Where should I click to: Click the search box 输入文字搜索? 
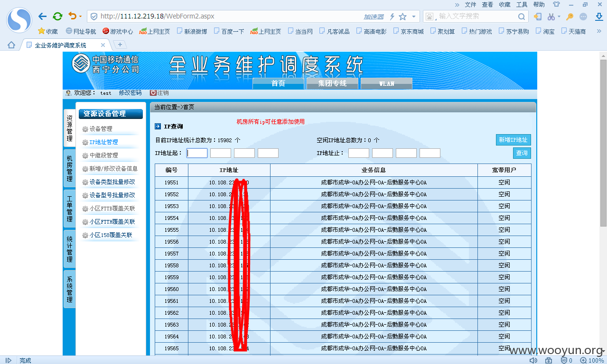pyautogui.click(x=476, y=16)
